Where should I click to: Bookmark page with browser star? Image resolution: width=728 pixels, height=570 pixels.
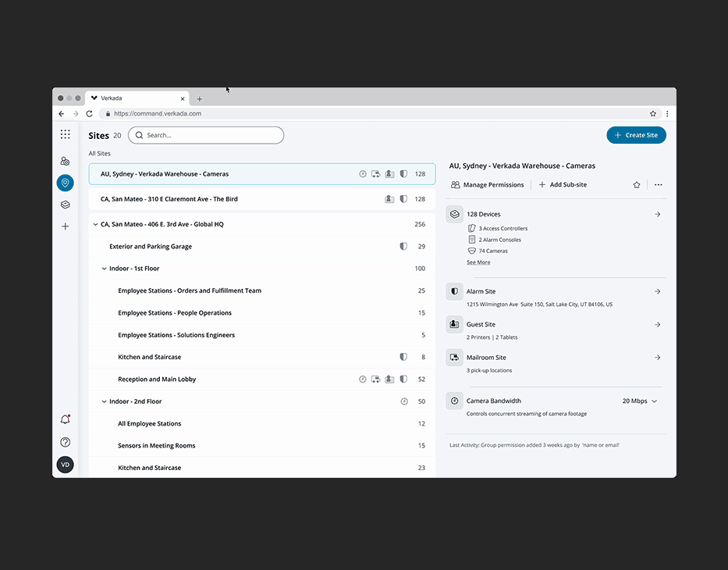tap(653, 113)
